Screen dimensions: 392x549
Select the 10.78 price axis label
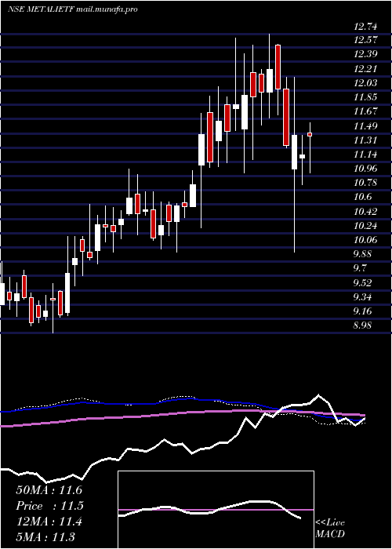[x=365, y=183]
